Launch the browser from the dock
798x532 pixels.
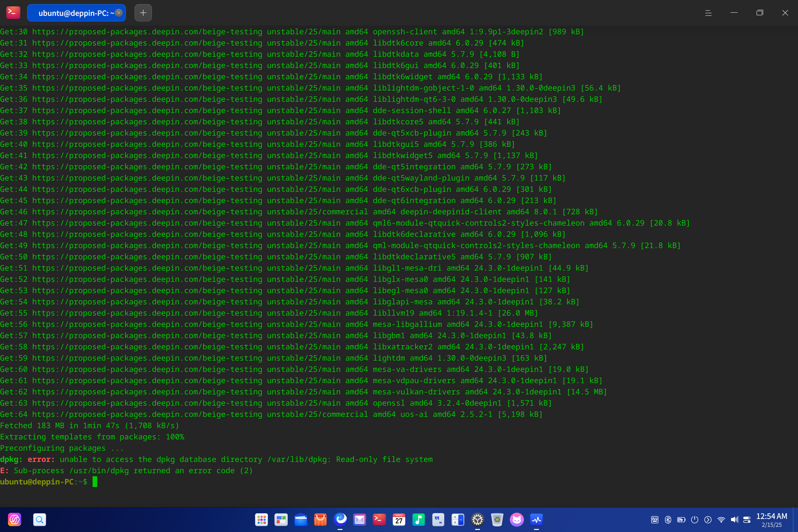click(x=340, y=519)
